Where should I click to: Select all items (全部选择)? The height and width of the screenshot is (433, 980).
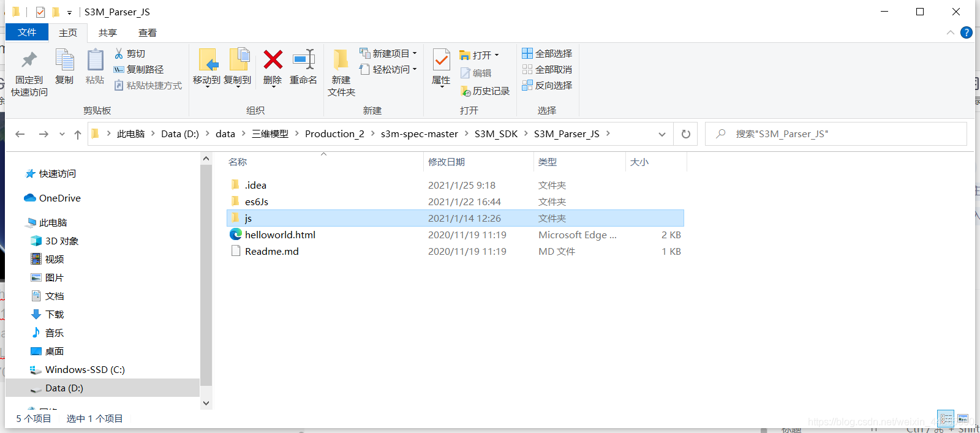[x=547, y=53]
